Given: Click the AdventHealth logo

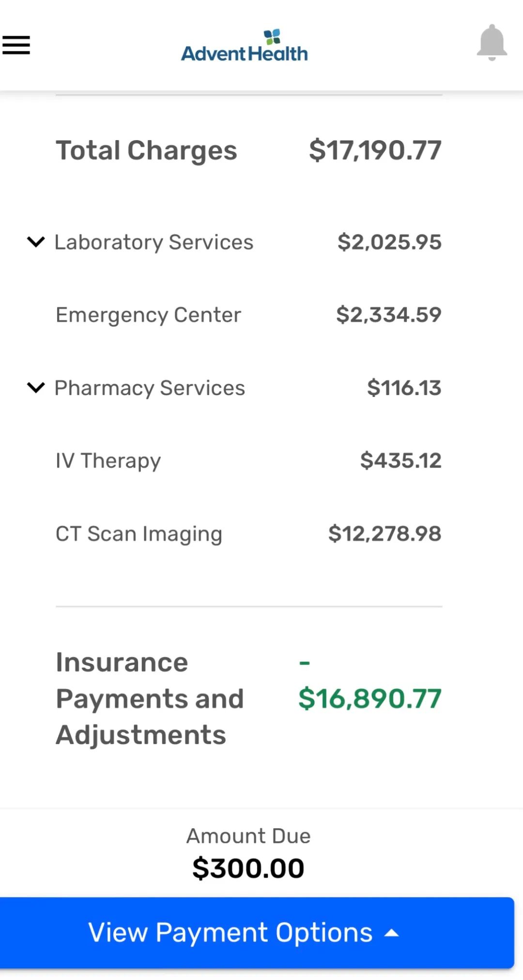Looking at the screenshot, I should (245, 47).
